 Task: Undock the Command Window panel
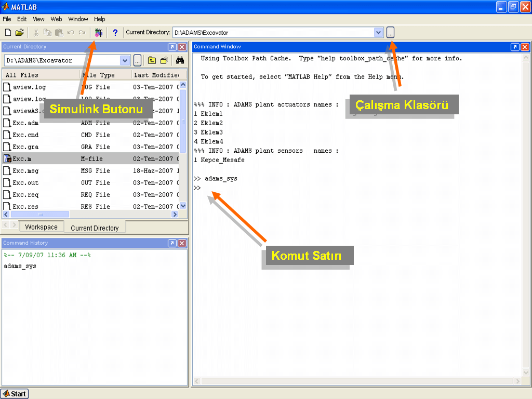click(x=515, y=47)
